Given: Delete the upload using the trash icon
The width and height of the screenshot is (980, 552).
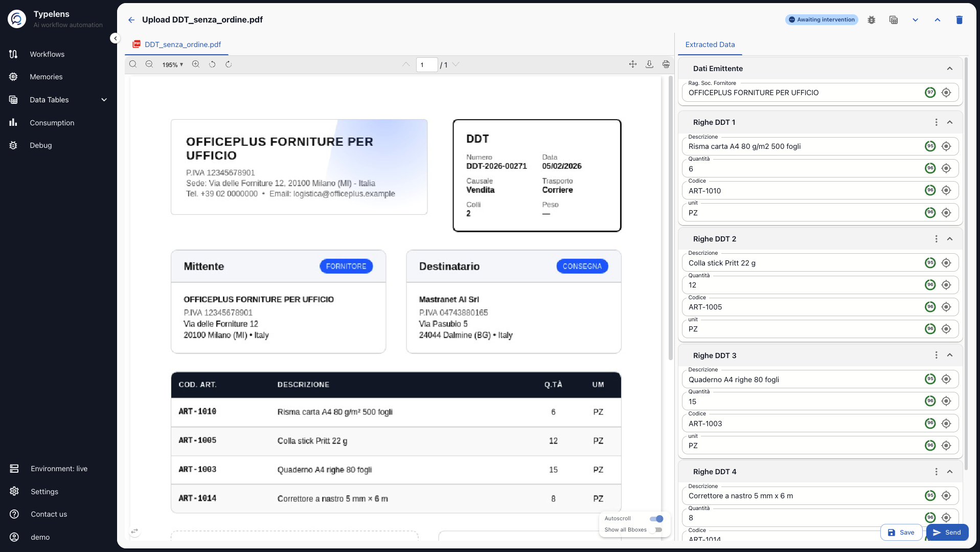Looking at the screenshot, I should click(x=960, y=19).
